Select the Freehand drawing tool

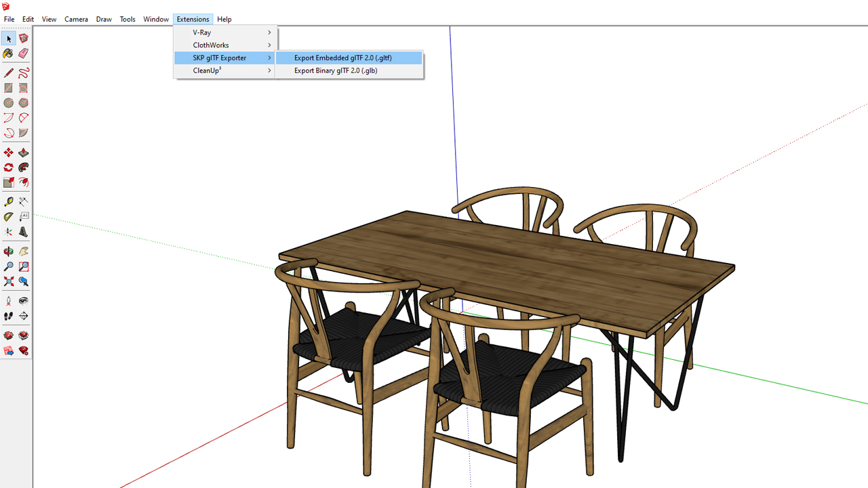click(x=24, y=73)
